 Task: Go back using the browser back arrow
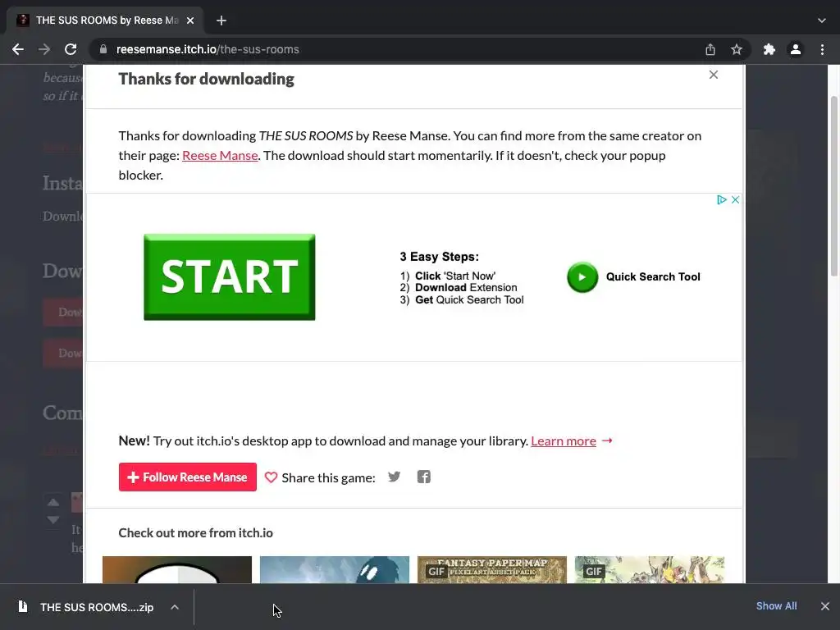(x=18, y=49)
